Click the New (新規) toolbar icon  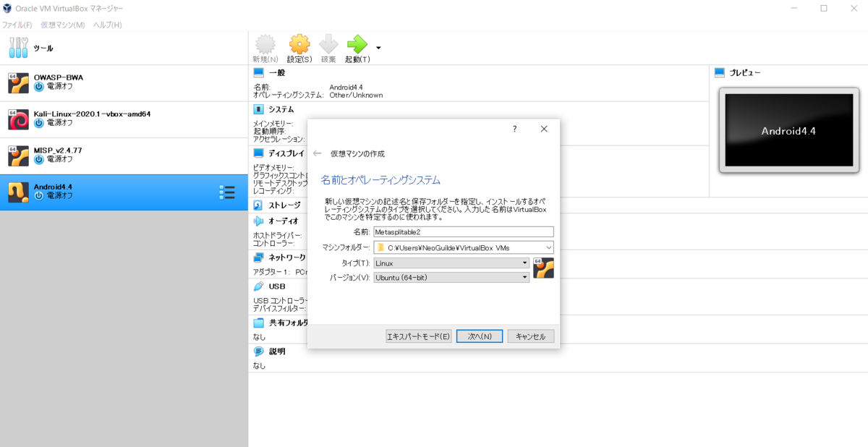point(265,44)
